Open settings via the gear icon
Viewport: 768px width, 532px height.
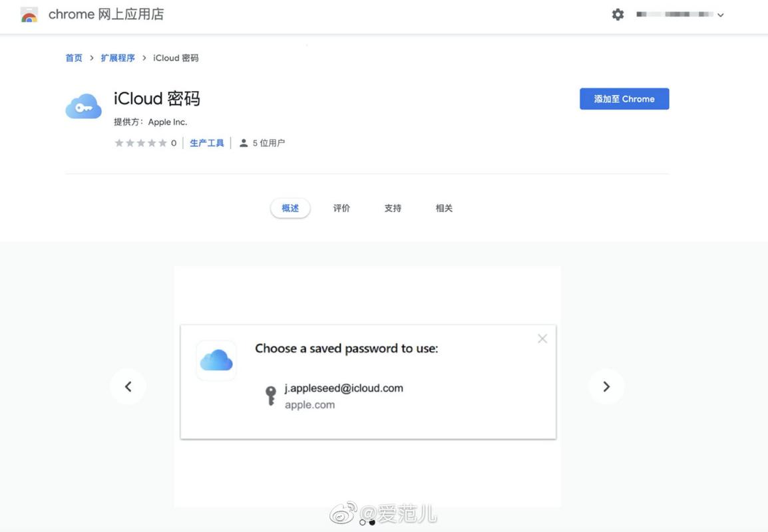pyautogui.click(x=618, y=15)
